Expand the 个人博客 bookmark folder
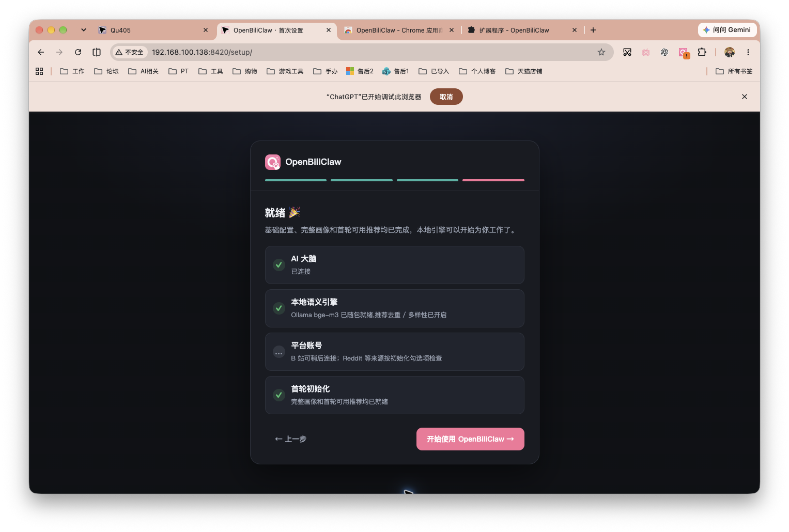This screenshot has width=789, height=532. point(477,71)
